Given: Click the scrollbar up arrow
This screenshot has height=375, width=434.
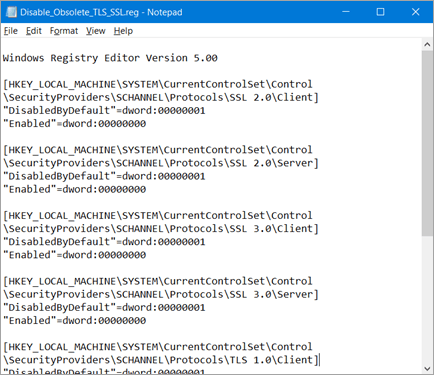Looking at the screenshot, I should click(427, 44).
